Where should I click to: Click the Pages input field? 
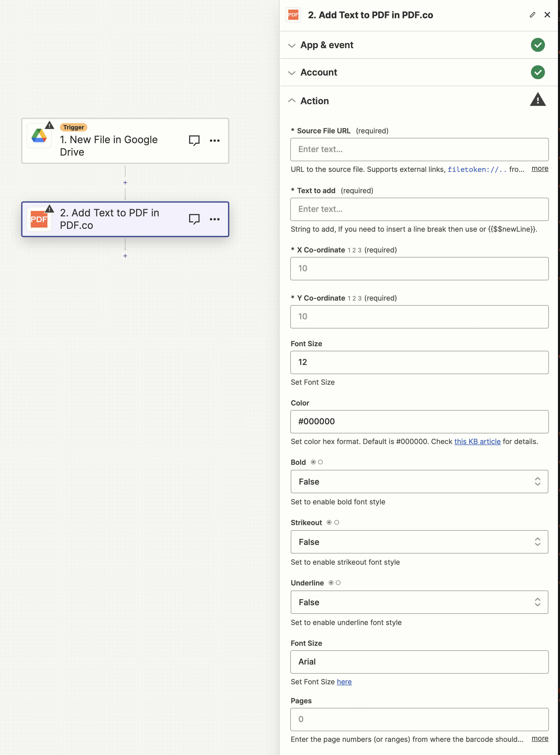pyautogui.click(x=419, y=720)
